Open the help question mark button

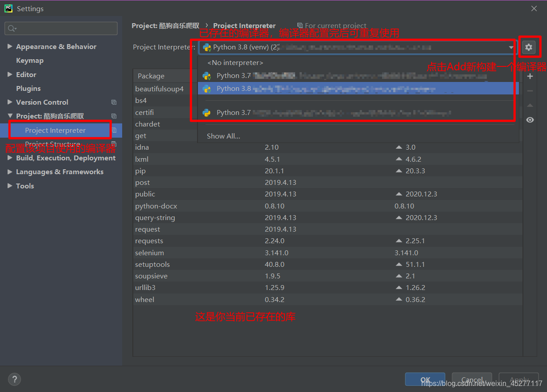15,380
